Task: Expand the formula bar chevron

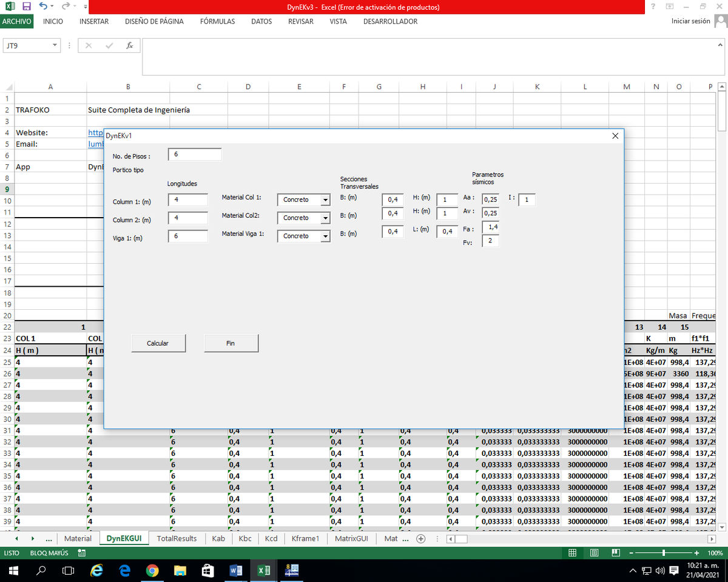Action: tap(721, 45)
